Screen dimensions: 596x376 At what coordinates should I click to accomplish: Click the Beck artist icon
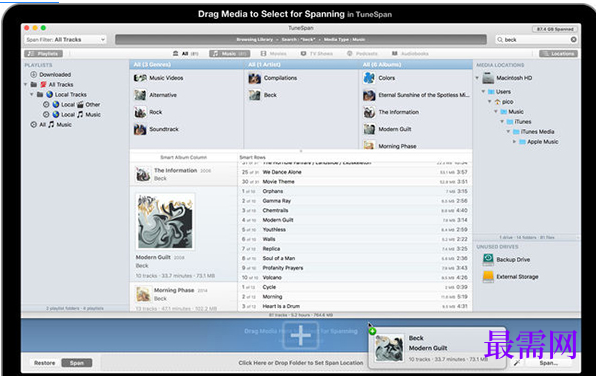click(254, 95)
